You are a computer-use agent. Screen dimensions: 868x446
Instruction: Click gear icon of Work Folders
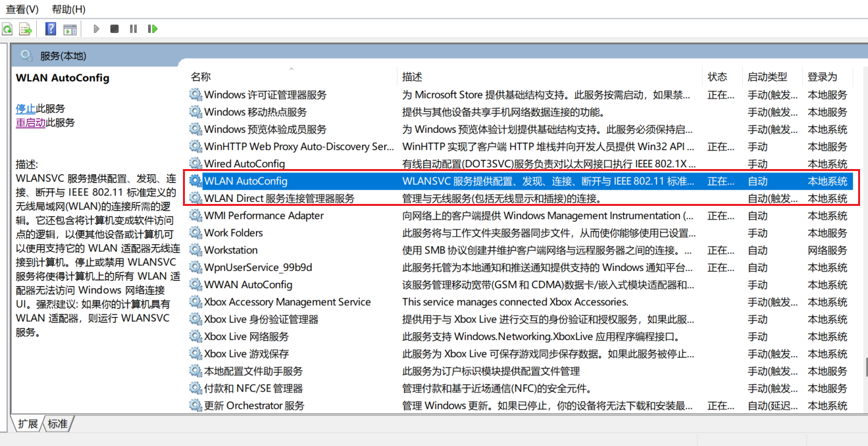[195, 233]
